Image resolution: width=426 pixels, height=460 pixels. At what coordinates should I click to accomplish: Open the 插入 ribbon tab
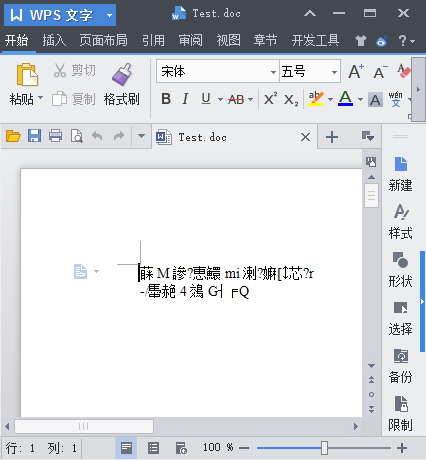[54, 41]
